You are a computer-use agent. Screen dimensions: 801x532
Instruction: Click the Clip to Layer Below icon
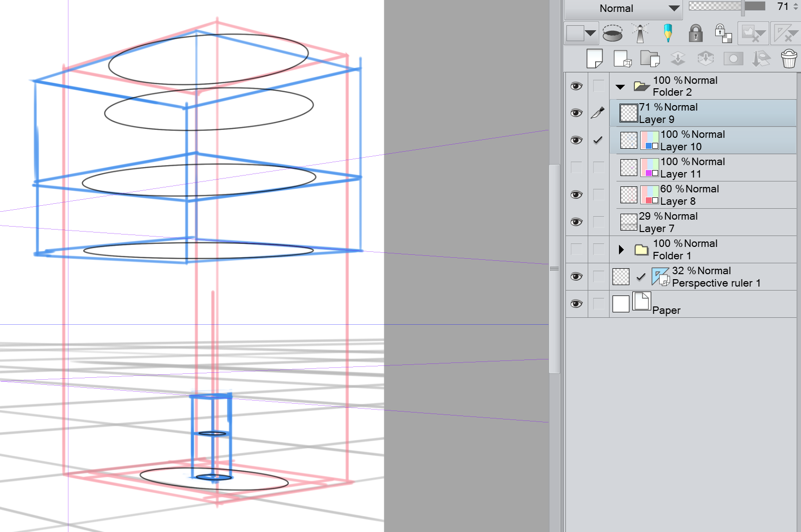(x=613, y=34)
